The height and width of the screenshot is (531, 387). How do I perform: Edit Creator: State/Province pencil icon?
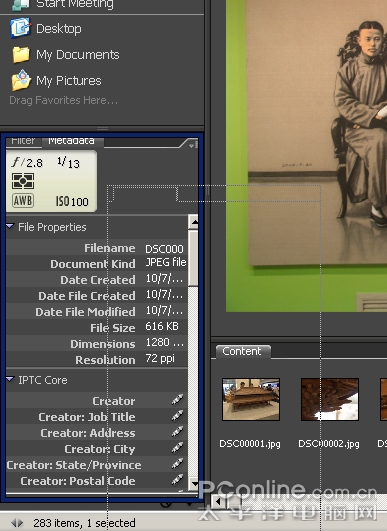coord(177,464)
